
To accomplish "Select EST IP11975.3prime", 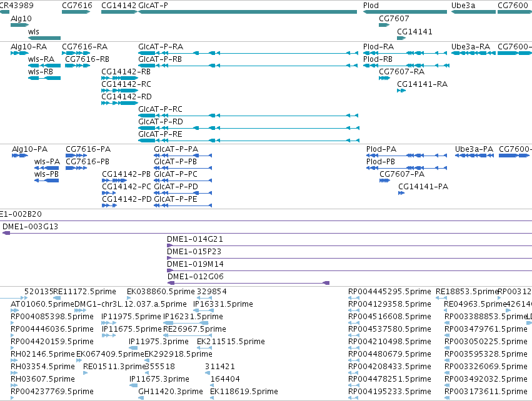I will (x=158, y=341).
